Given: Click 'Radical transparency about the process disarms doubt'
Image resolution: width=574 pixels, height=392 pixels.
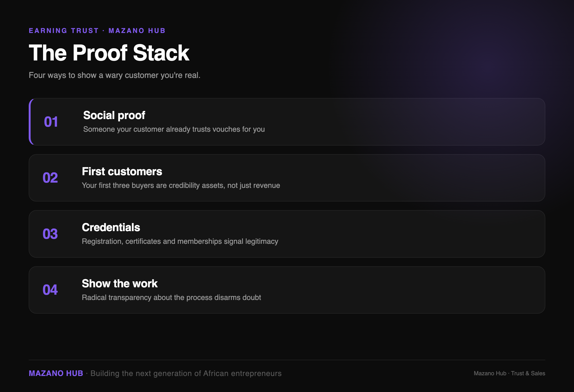Looking at the screenshot, I should click(x=171, y=297).
